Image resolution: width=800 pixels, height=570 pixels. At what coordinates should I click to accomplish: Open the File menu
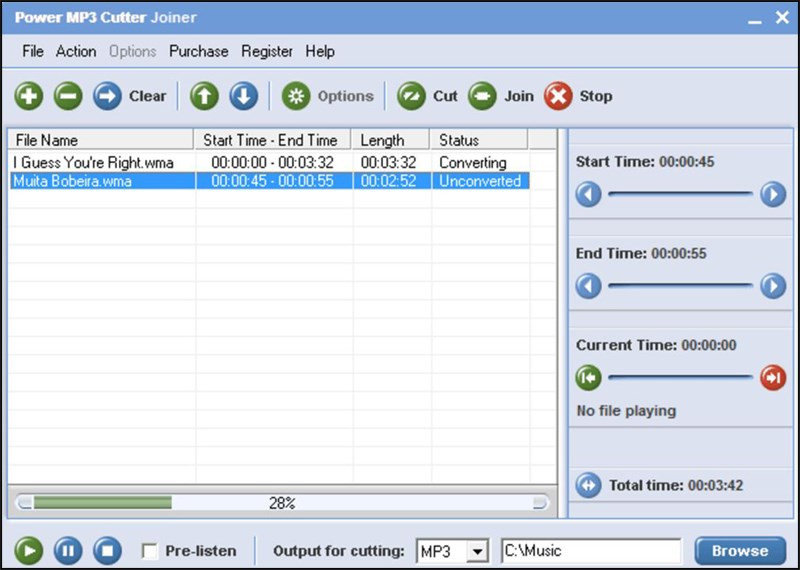pos(33,52)
